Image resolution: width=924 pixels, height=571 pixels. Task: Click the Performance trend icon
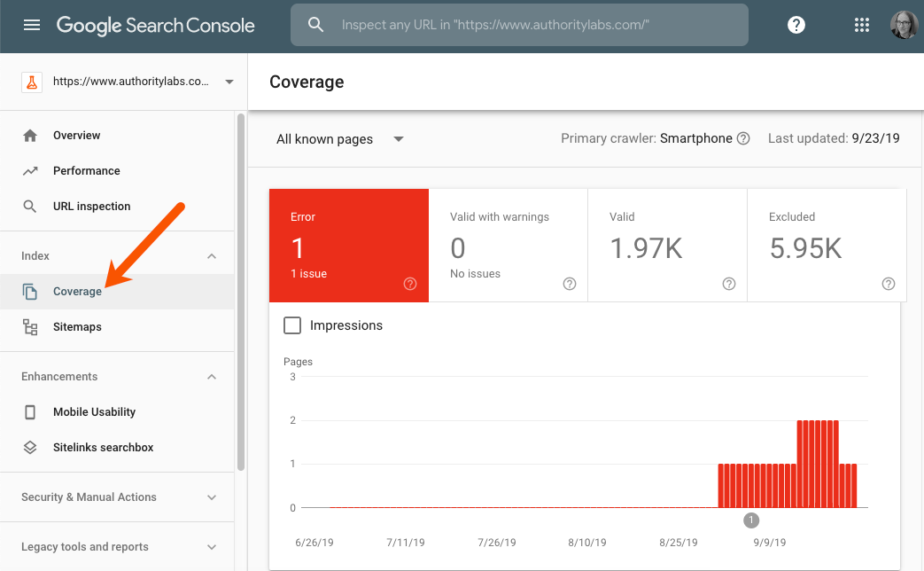pyautogui.click(x=30, y=171)
